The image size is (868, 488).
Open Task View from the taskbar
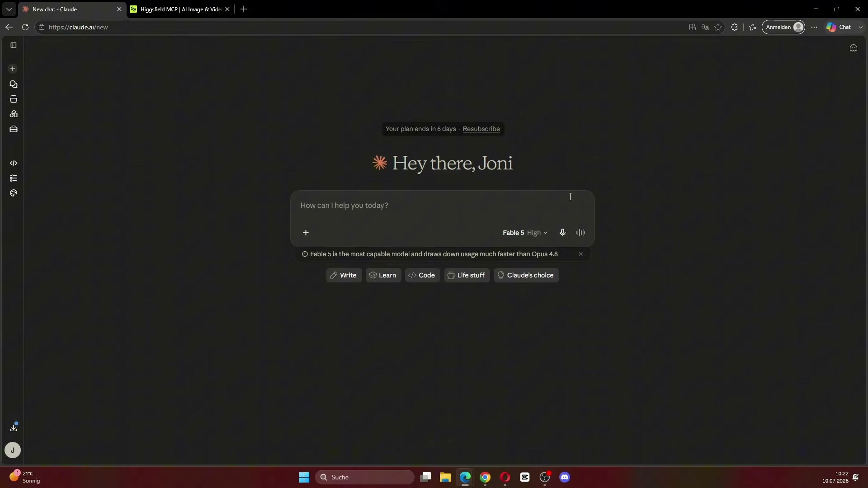click(x=425, y=477)
